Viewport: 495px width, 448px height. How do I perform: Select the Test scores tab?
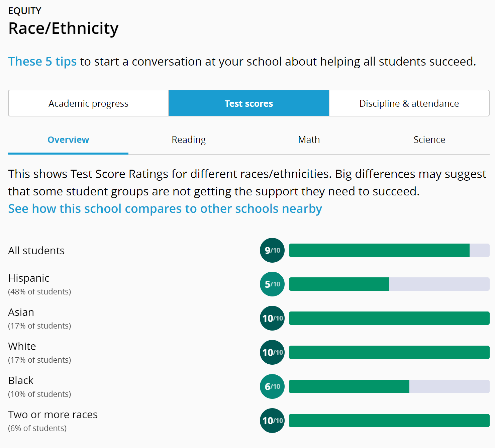249,103
